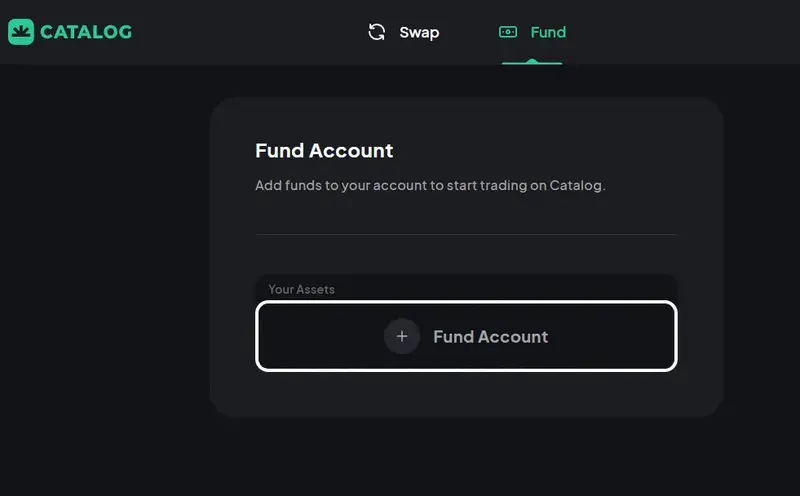Click the white-outlined Fund Account box's right side
Image resolution: width=800 pixels, height=496 pixels.
630,337
